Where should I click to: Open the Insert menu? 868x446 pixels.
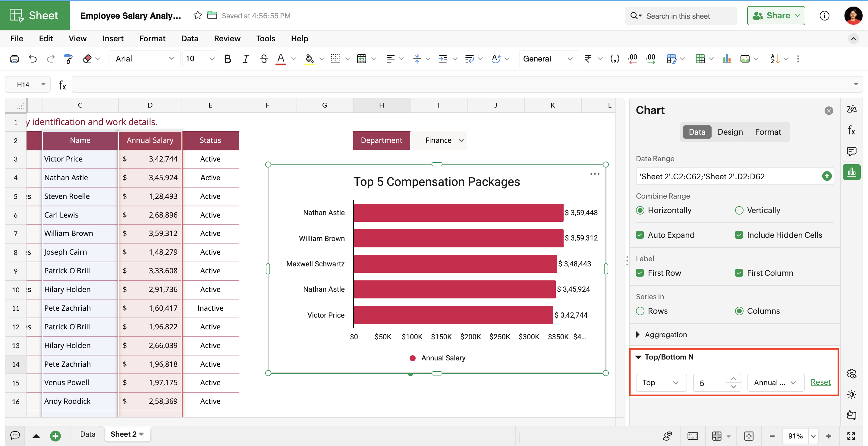(112, 38)
